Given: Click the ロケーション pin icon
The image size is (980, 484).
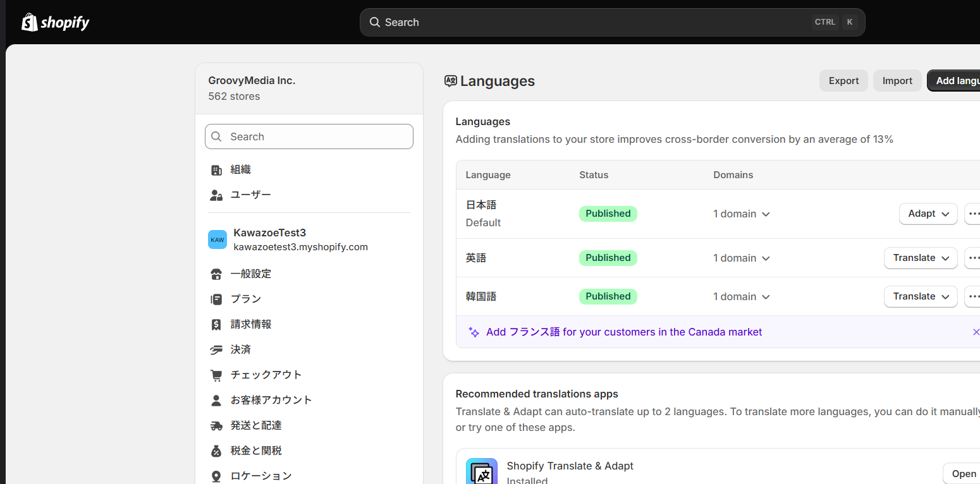Looking at the screenshot, I should click(216, 476).
